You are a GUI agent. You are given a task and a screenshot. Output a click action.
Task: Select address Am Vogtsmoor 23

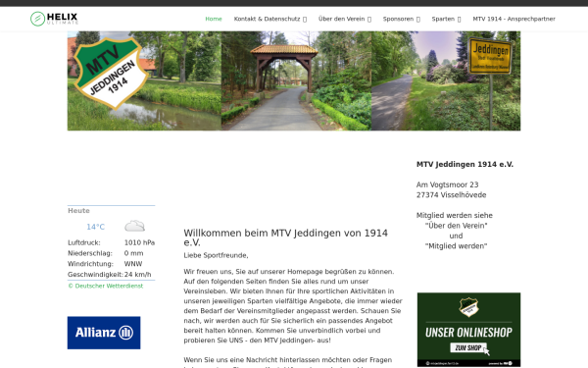tap(448, 184)
